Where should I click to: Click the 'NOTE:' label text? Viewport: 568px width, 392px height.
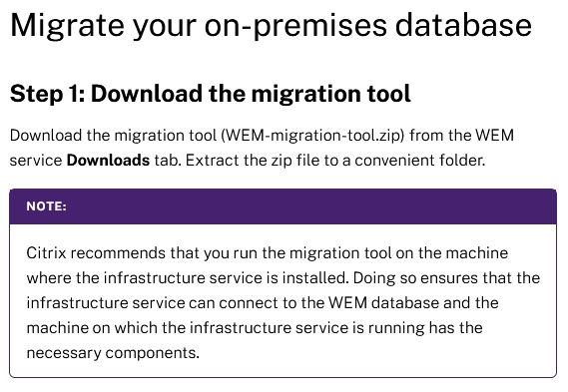(x=46, y=206)
